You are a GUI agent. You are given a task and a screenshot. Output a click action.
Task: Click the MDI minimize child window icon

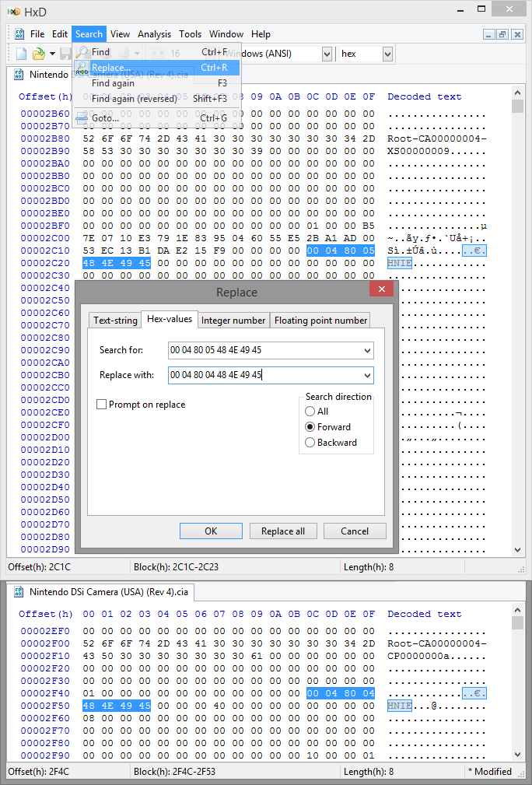[x=489, y=34]
